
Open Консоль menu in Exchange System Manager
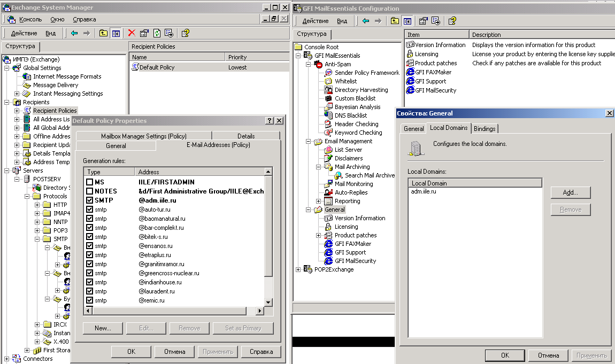point(30,19)
